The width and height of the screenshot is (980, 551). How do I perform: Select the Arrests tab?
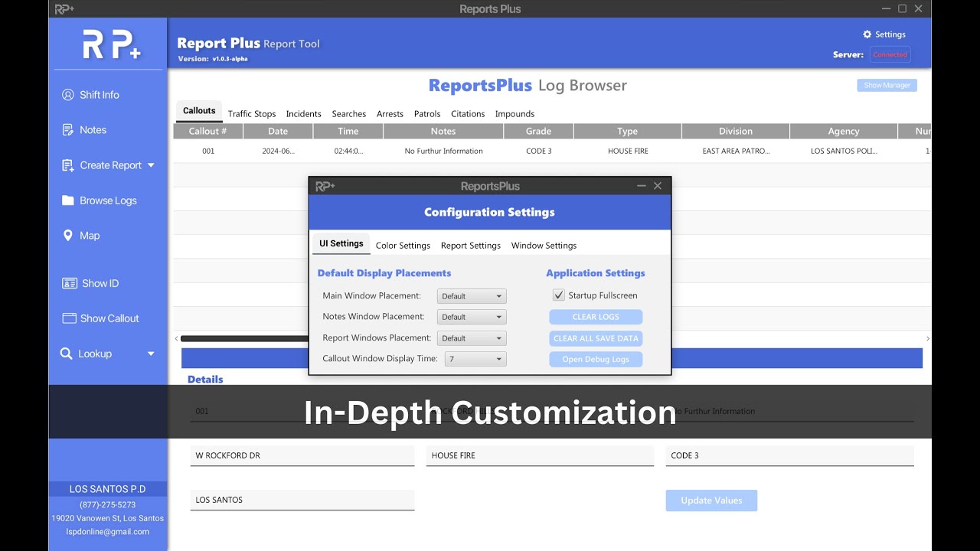[390, 114]
